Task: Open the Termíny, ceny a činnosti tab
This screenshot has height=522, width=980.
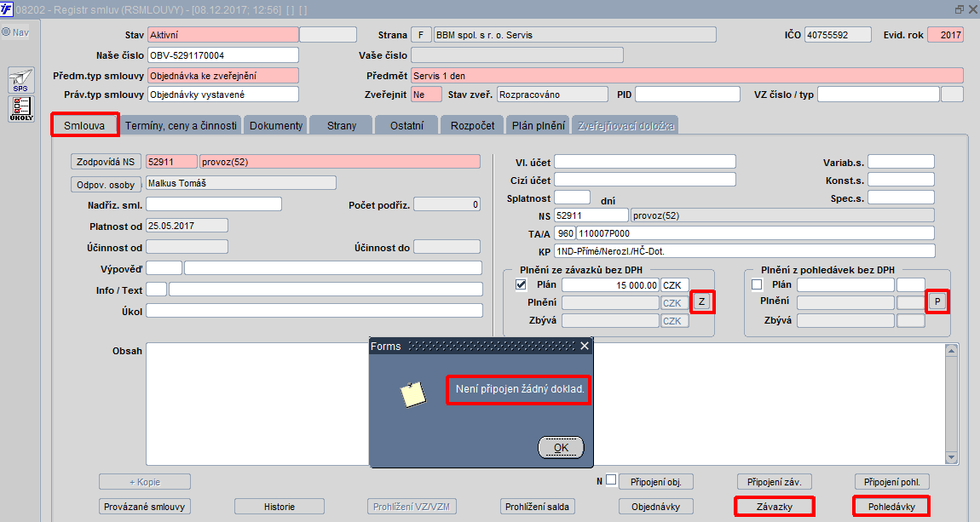Action: tap(181, 125)
